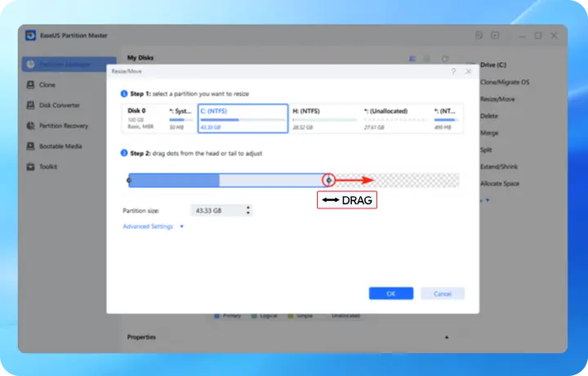Screen dimensions: 588x376
Task: Click the Drive (C:) heading text
Action: point(493,65)
